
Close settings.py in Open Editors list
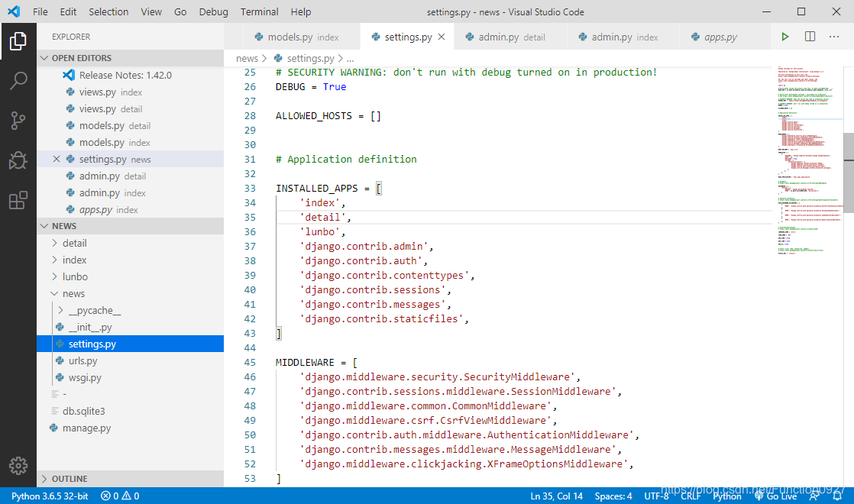[56, 159]
